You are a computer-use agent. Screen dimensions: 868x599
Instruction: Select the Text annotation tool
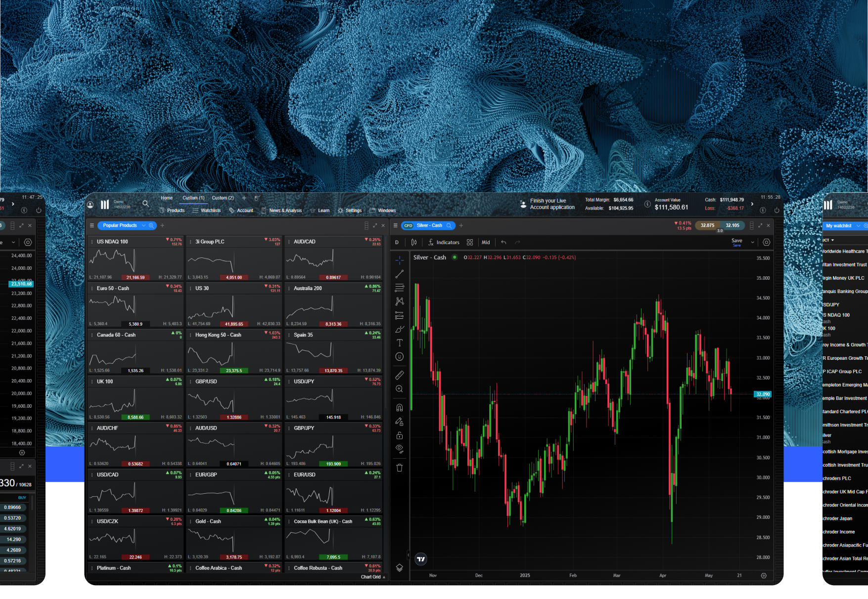click(400, 342)
